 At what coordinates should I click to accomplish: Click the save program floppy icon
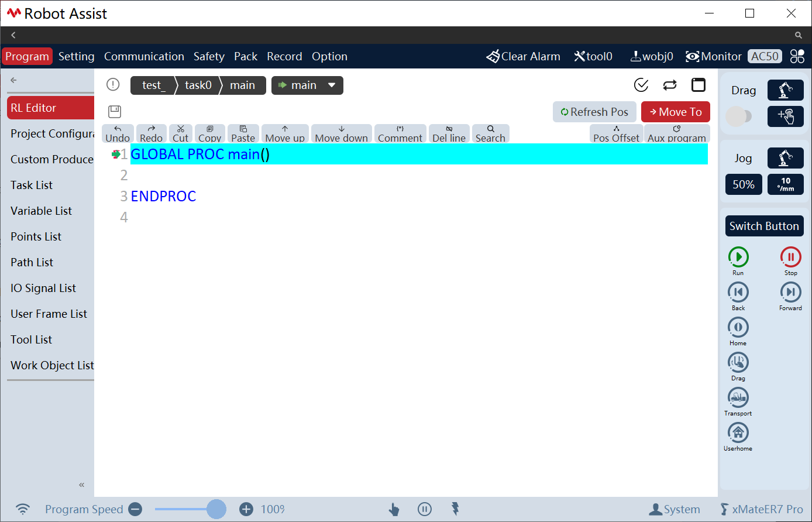tap(115, 112)
